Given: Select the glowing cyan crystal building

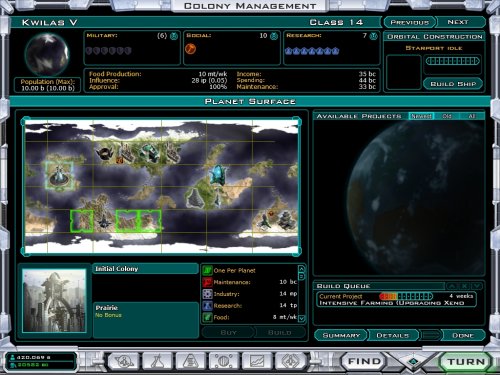Looking at the screenshot, I should click(x=218, y=174).
